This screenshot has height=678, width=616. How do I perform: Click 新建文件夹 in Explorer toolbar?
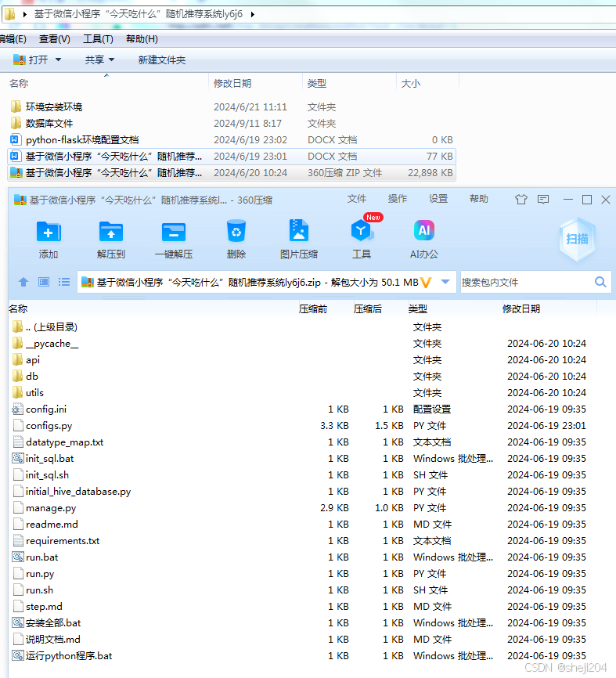pos(162,60)
